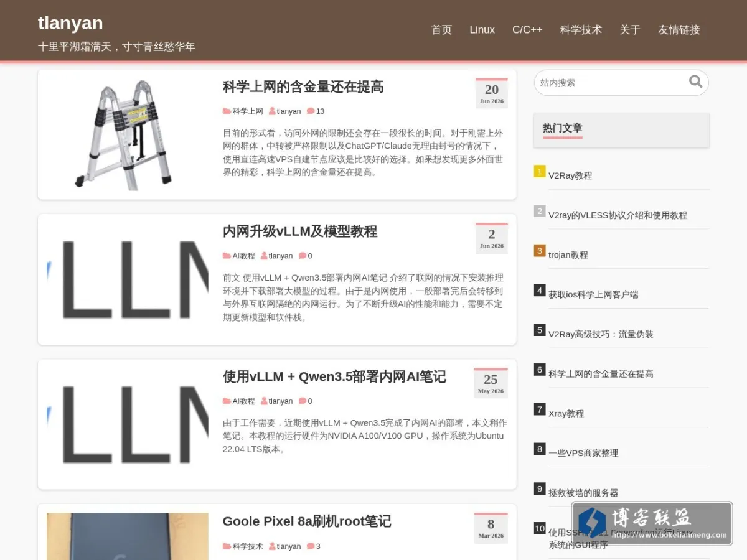Open hot article trojan教程
This screenshot has width=747, height=560.
pyautogui.click(x=568, y=255)
